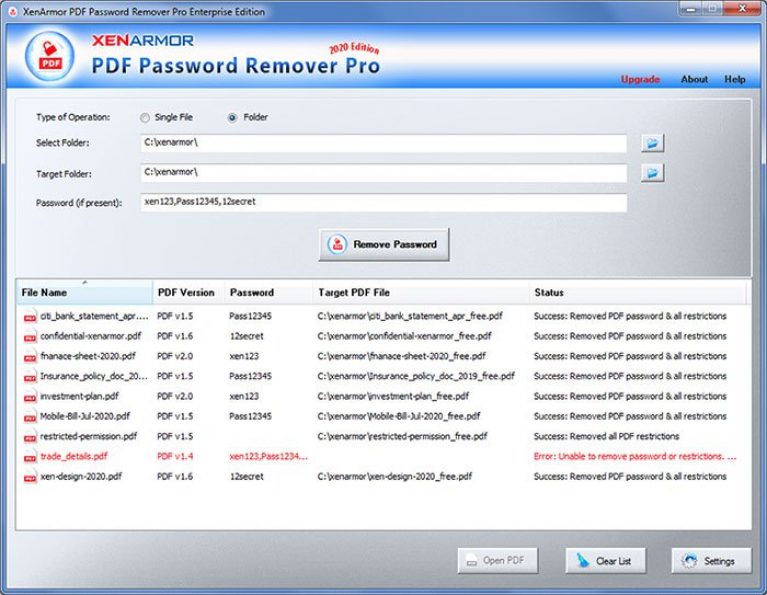Click PDF icon for confidential-xenarmor.pdf row
Screen dimensions: 767x595
click(x=30, y=337)
